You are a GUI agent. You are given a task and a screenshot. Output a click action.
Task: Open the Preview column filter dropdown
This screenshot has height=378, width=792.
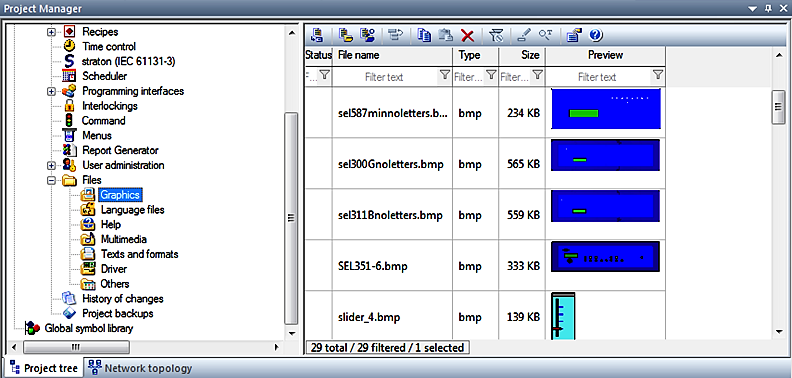658,75
